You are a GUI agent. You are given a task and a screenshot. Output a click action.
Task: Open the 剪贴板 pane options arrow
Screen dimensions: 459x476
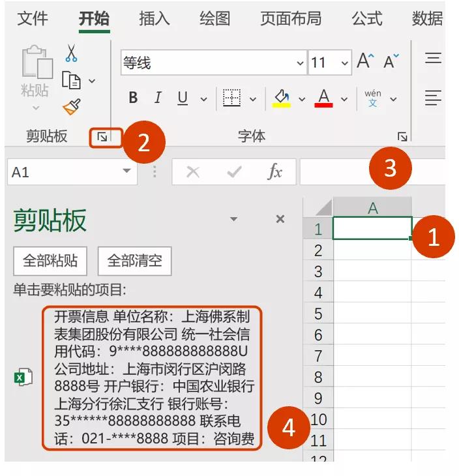coord(234,219)
